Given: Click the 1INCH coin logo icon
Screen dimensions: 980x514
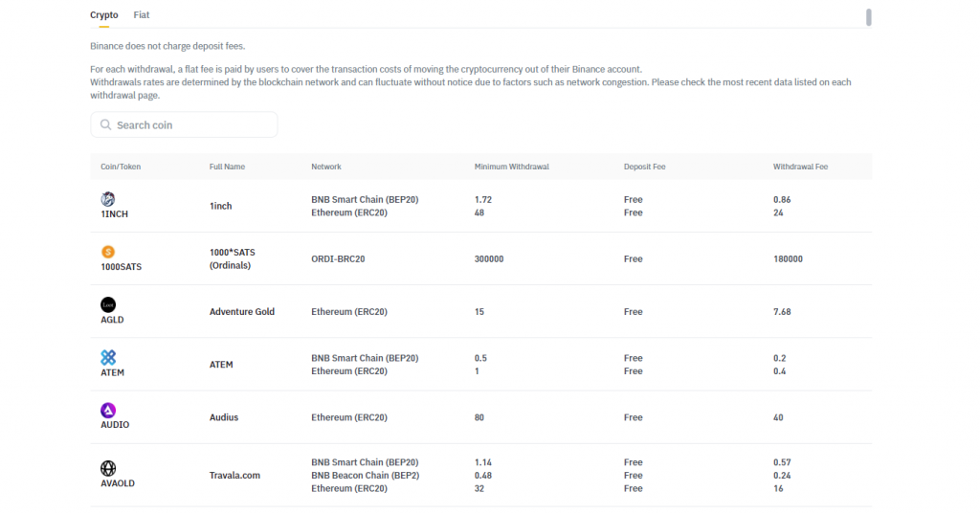Looking at the screenshot, I should coord(108,199).
